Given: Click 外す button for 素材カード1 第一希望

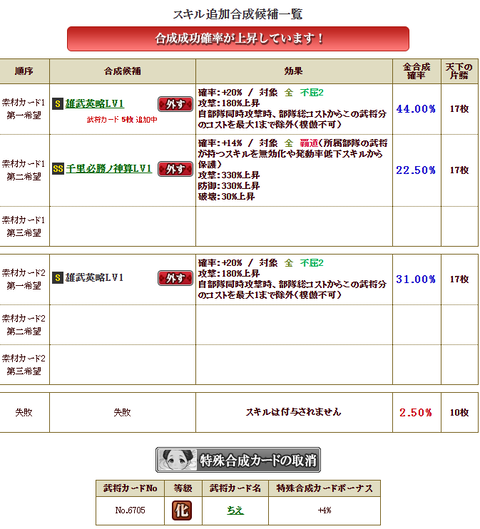Looking at the screenshot, I should coord(175,104).
